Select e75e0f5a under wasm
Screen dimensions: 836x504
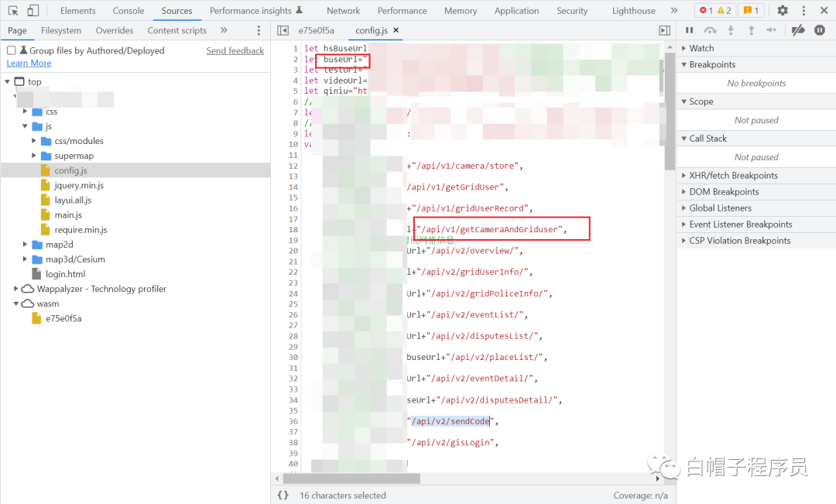pos(63,318)
